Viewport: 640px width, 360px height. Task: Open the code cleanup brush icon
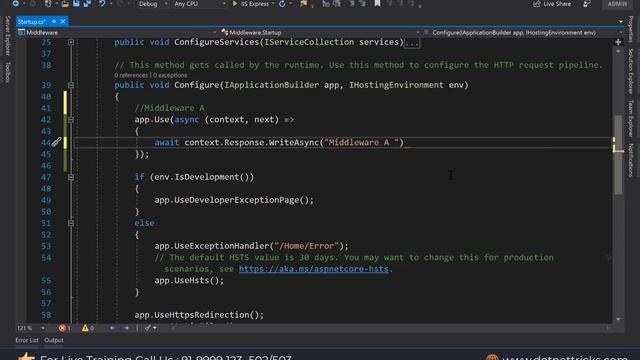coord(148,328)
